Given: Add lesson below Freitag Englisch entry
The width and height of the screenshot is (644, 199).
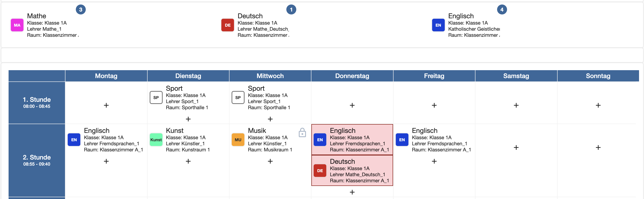Looking at the screenshot, I should (x=434, y=161).
